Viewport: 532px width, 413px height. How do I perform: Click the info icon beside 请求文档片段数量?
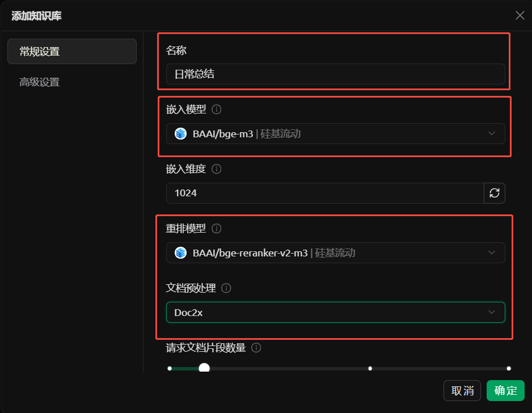point(256,348)
